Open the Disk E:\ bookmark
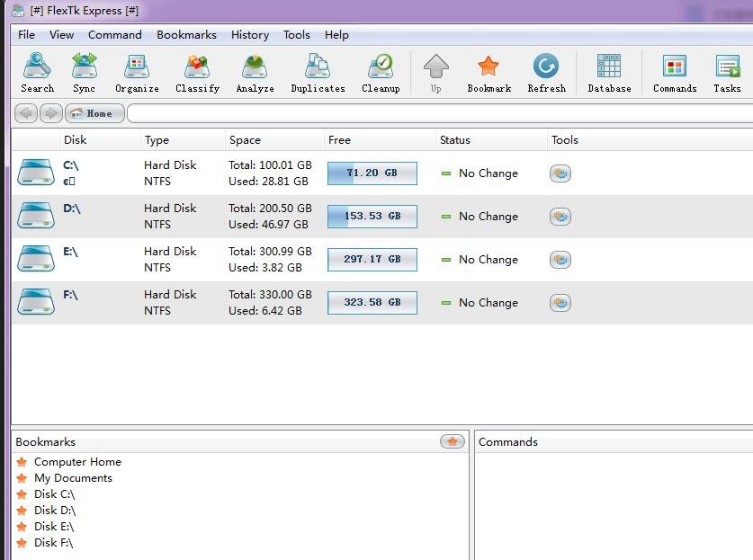Image resolution: width=753 pixels, height=560 pixels. (54, 527)
